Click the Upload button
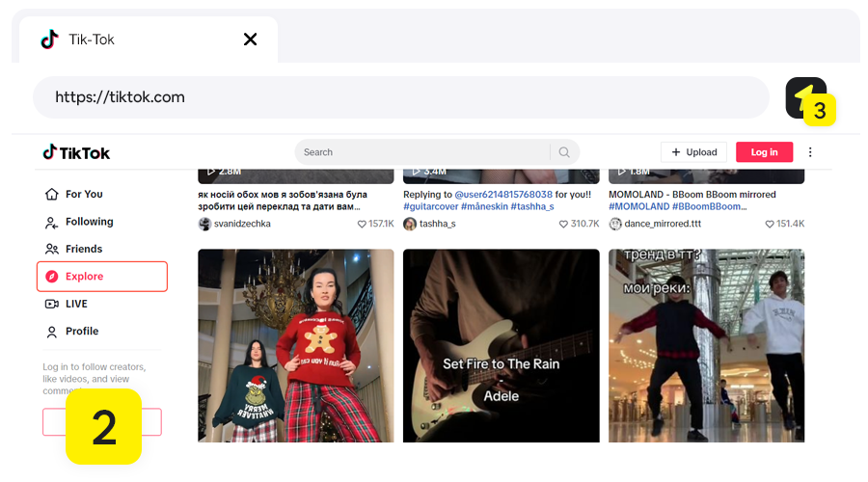Viewport: 868px width, 482px height. tap(693, 152)
